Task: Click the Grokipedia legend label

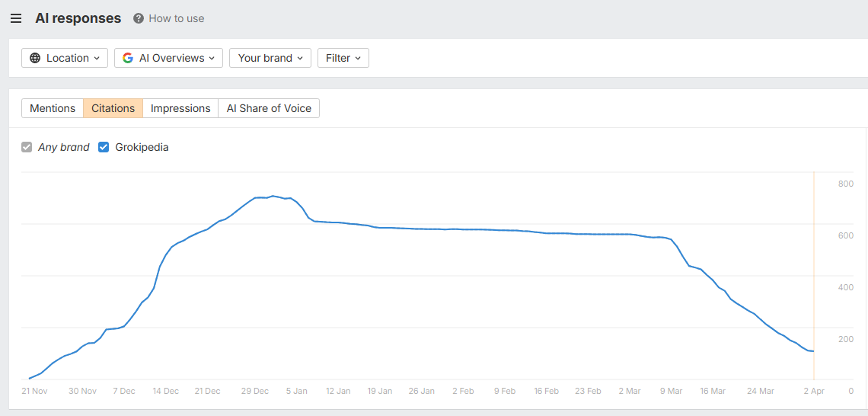Action: pos(142,147)
